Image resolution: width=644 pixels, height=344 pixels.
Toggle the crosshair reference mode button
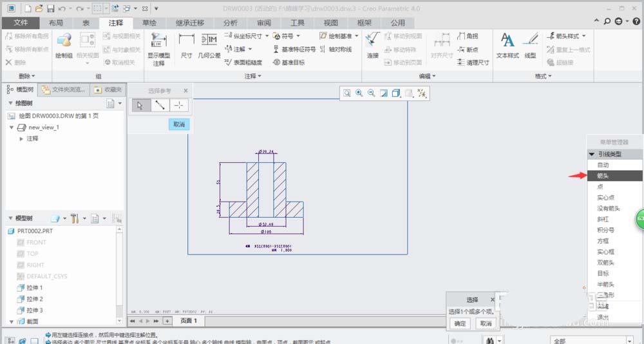(179, 106)
